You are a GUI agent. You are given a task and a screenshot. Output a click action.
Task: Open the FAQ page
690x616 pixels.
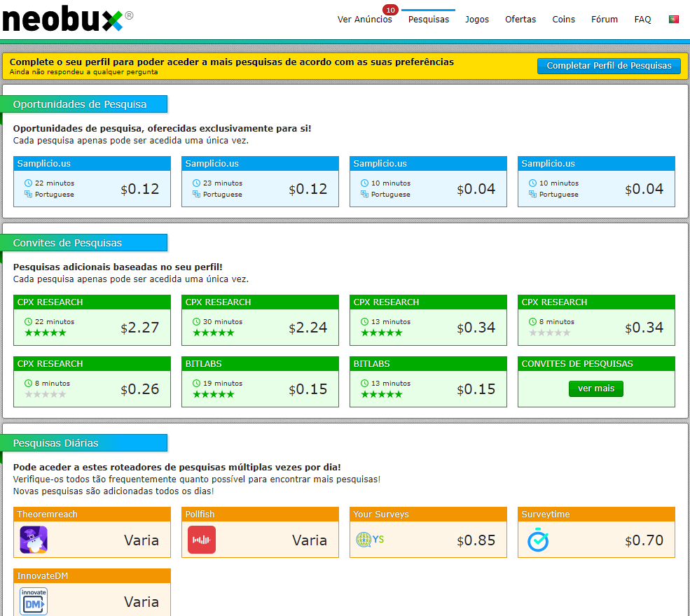pos(642,20)
